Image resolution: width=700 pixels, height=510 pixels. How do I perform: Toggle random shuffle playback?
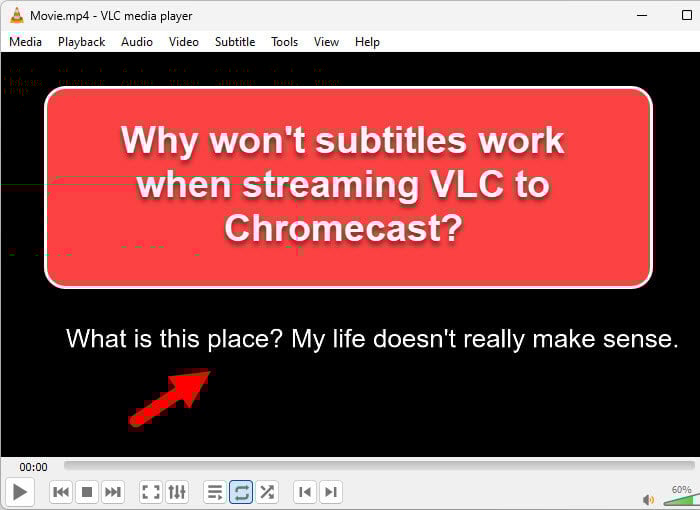coord(267,492)
